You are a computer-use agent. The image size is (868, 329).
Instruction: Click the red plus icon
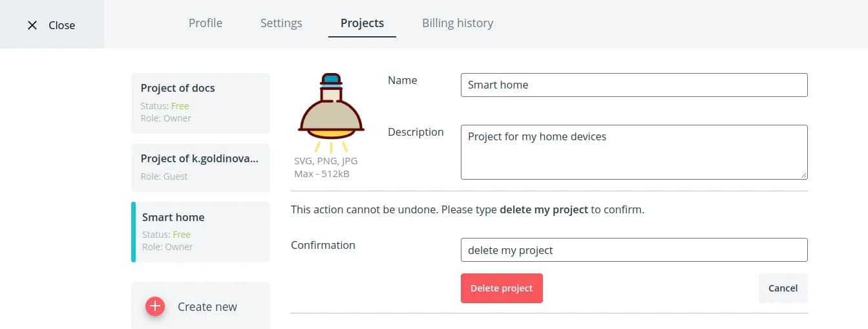pyautogui.click(x=155, y=306)
